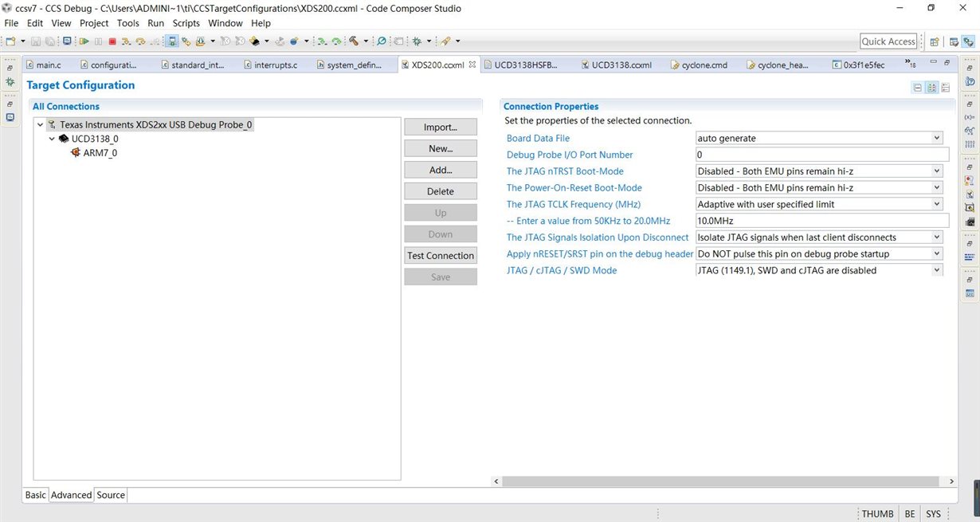980x522 pixels.
Task: Click the New... button
Action: click(x=441, y=148)
